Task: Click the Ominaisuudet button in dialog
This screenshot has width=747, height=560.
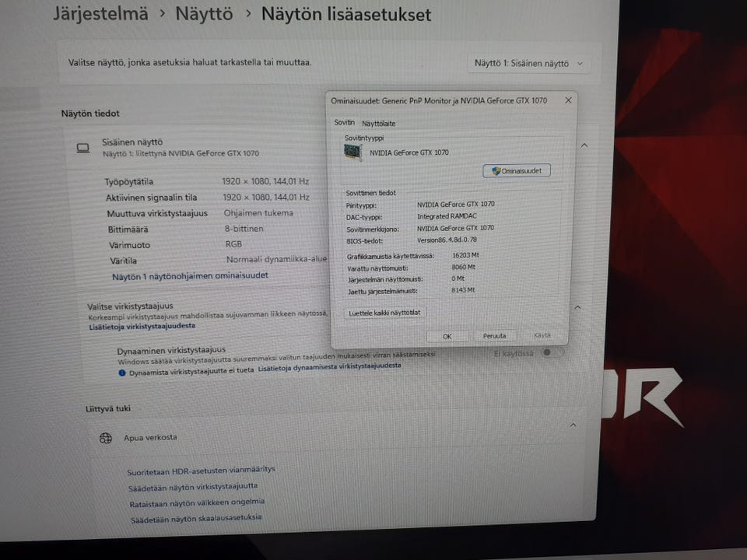Action: tap(517, 170)
